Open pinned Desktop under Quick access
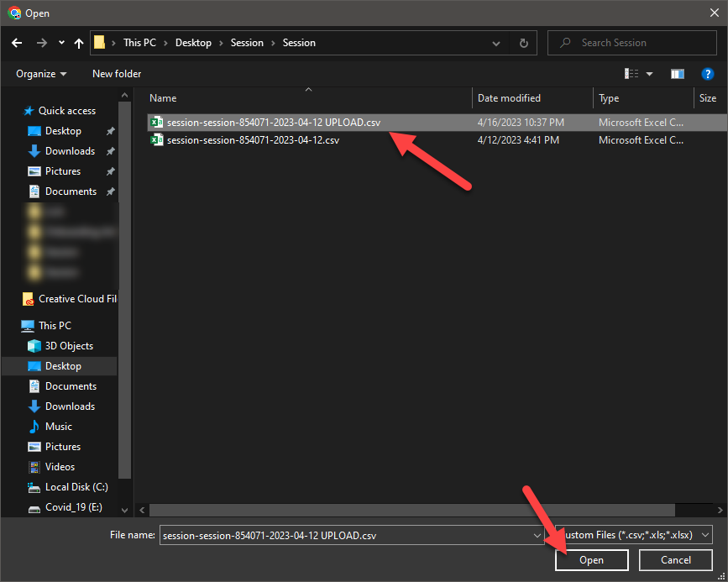The width and height of the screenshot is (728, 582). pos(63,131)
